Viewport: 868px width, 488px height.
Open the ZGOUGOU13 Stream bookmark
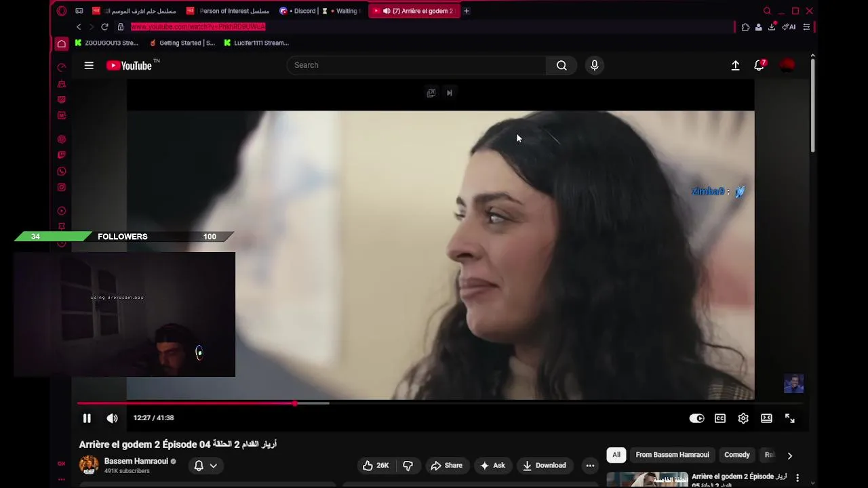[x=106, y=43]
